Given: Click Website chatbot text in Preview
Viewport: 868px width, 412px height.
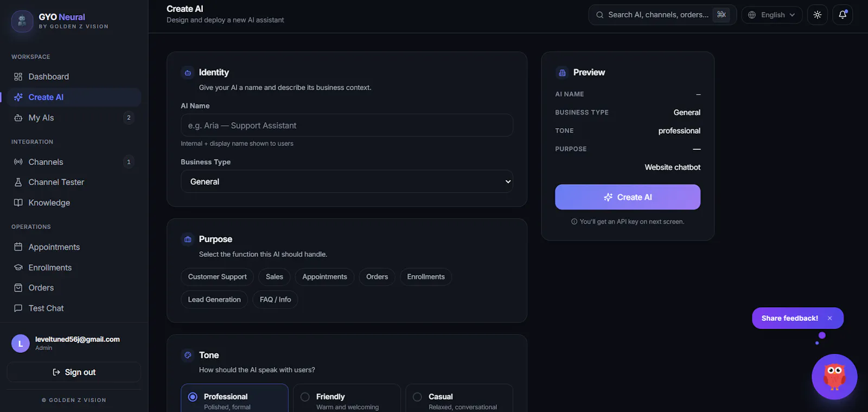Looking at the screenshot, I should (x=672, y=167).
